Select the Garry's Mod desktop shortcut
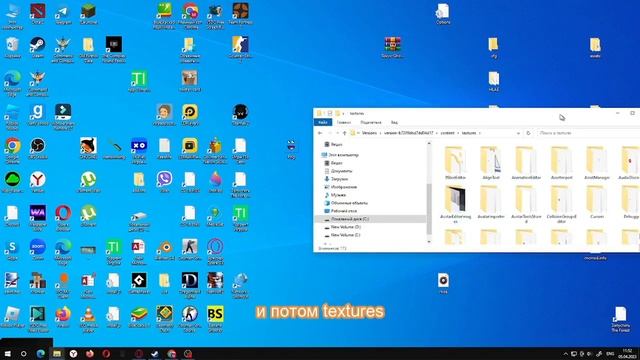 (38, 115)
